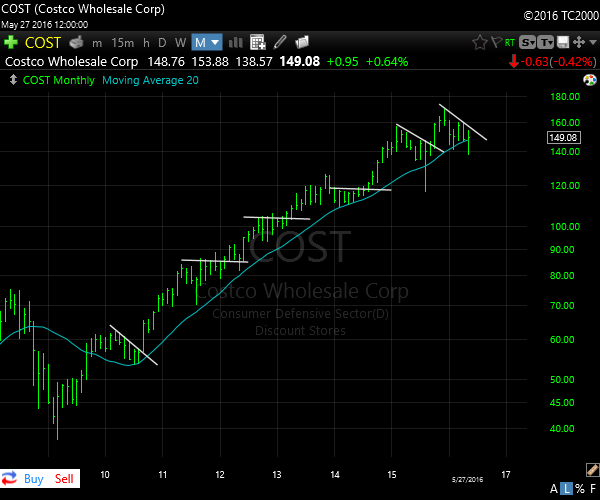600x500 pixels.
Task: Click the 100.00 price scale label
Action: [565, 226]
